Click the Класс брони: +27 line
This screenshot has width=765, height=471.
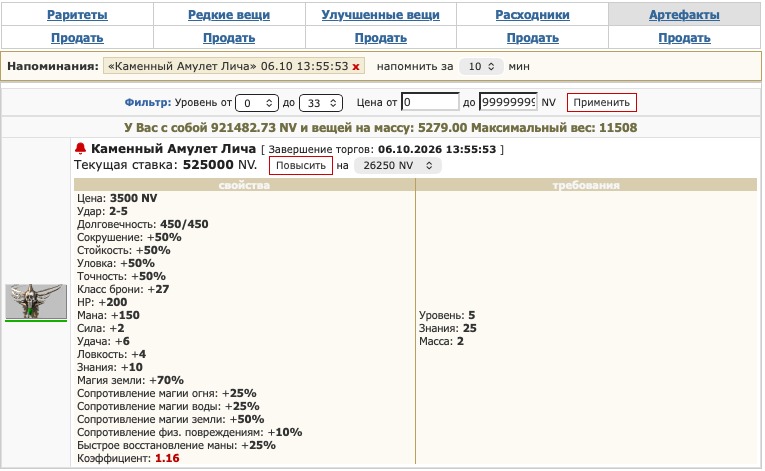pos(123,289)
